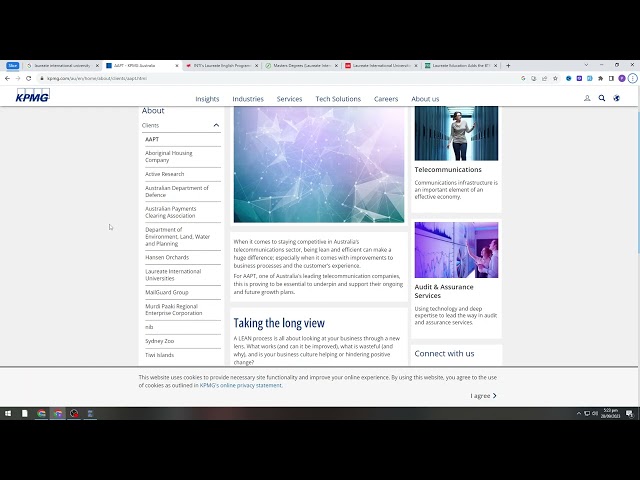
Task: Click the address bar URL field
Action: pyautogui.click(x=278, y=78)
